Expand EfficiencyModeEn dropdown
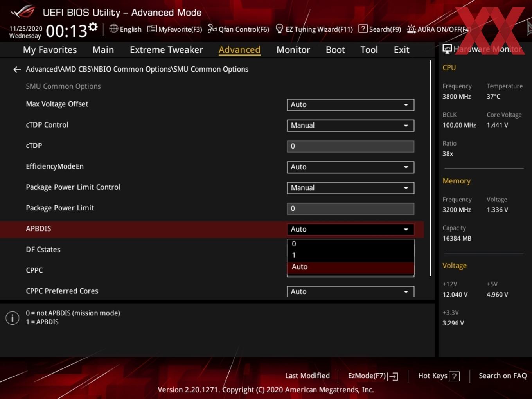Image resolution: width=532 pixels, height=399 pixels. (350, 167)
